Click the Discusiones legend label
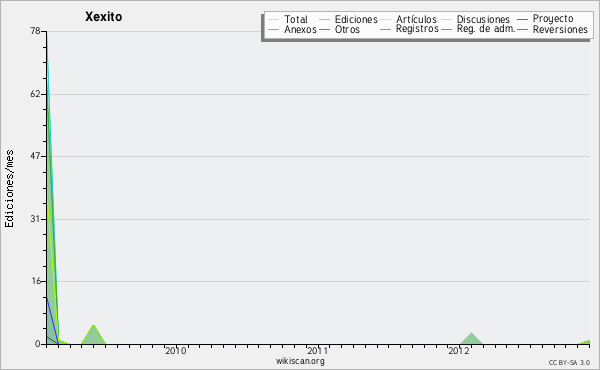The image size is (600, 370). pos(483,19)
